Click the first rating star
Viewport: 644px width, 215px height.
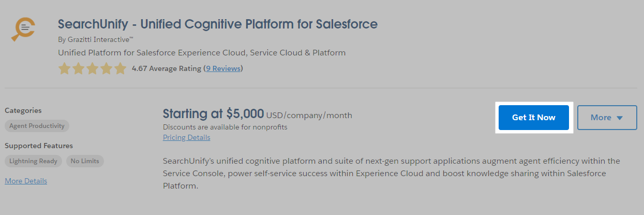coord(64,68)
